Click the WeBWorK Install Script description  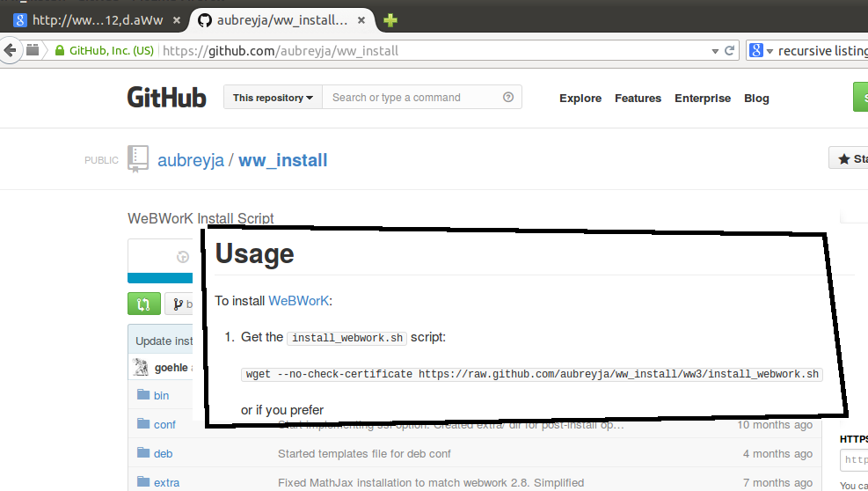click(x=201, y=218)
